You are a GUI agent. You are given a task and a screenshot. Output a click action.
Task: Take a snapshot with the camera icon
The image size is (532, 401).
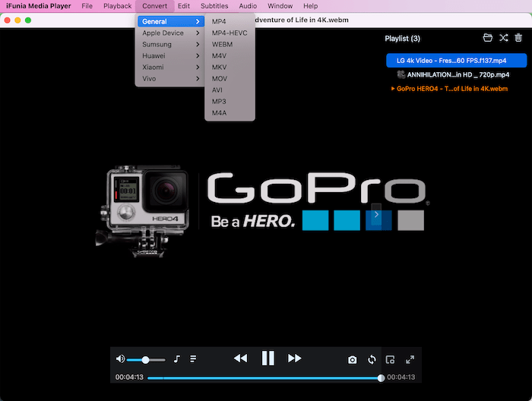coord(352,359)
